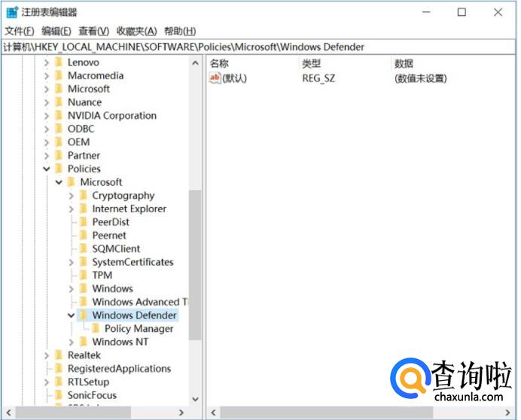The height and width of the screenshot is (420, 521).
Task: Select the Lenovo folder icon
Action: [59, 62]
